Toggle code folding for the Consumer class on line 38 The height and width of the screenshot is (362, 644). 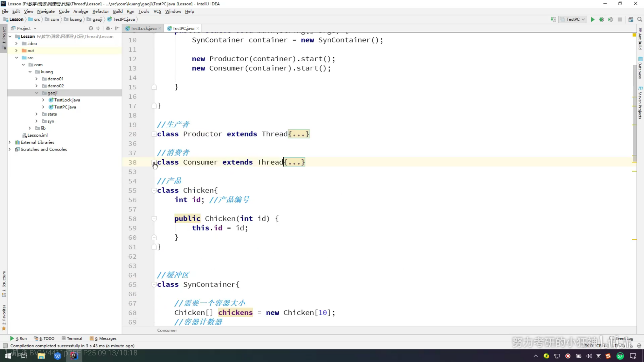(x=154, y=162)
